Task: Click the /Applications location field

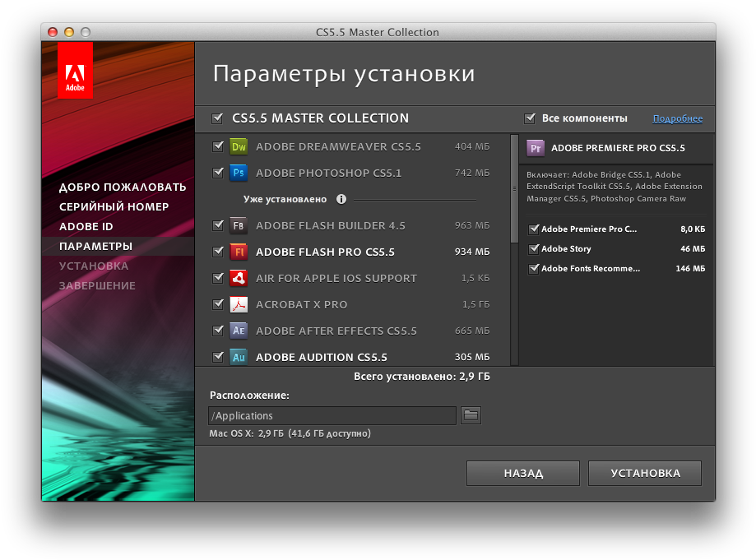Action: pyautogui.click(x=332, y=415)
